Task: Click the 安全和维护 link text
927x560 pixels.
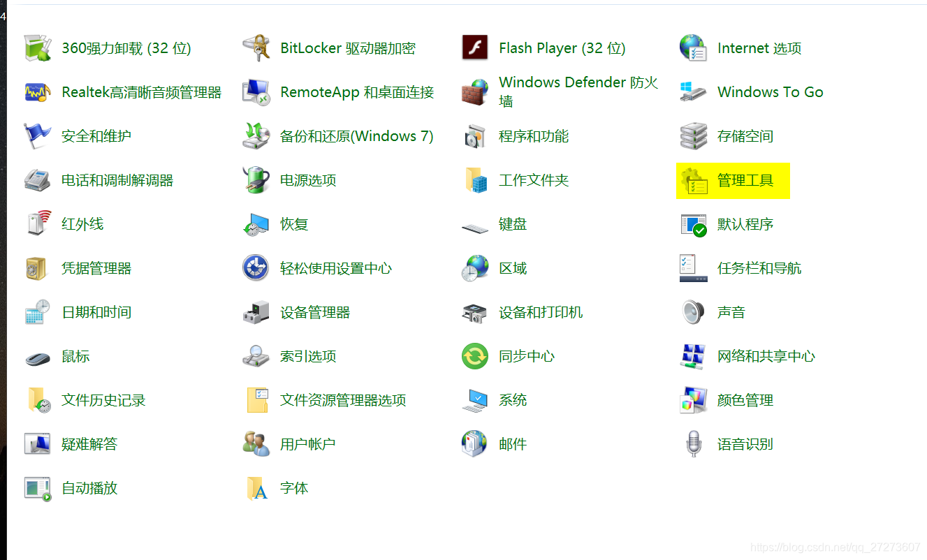Action: (96, 136)
